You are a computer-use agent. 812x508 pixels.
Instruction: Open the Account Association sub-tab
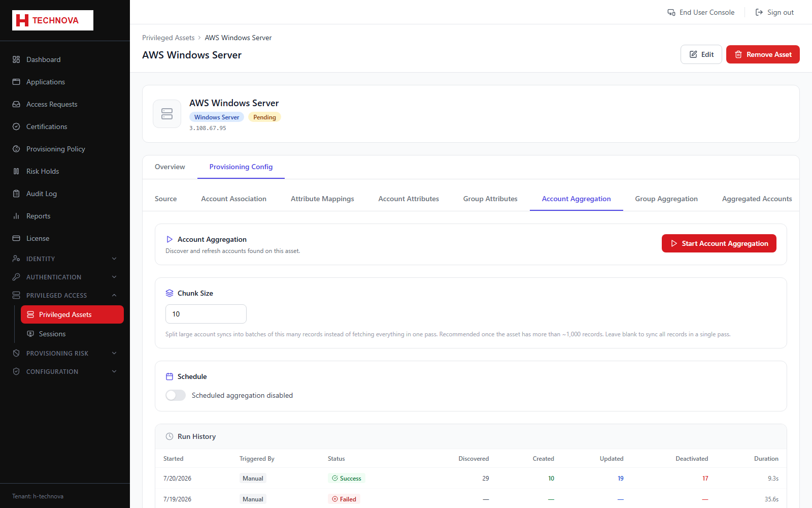point(234,199)
